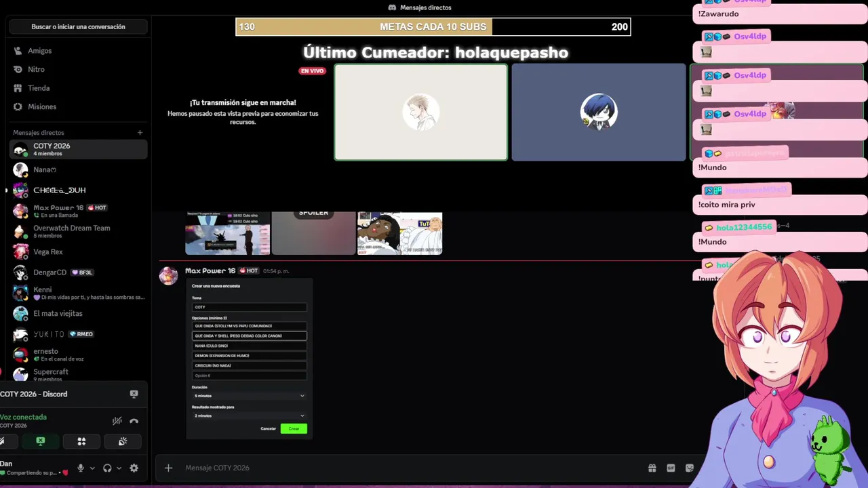The width and height of the screenshot is (868, 488).
Task: Deafen audio with the headphones icon
Action: coord(107,468)
